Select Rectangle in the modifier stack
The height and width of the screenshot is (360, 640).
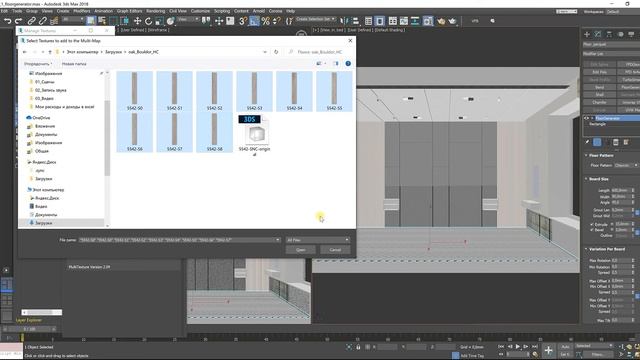click(598, 124)
